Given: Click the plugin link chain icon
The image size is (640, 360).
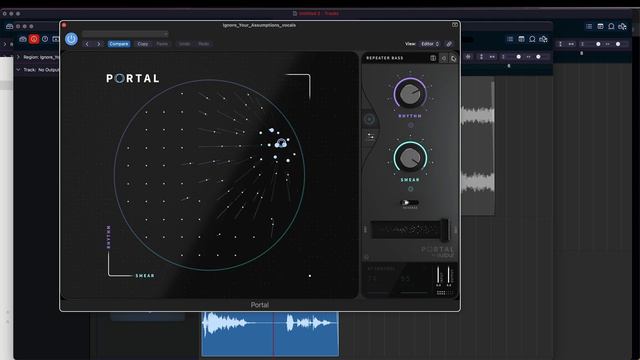Looking at the screenshot, I should [x=449, y=44].
